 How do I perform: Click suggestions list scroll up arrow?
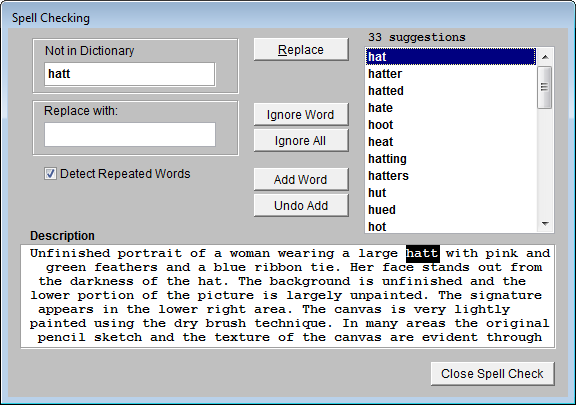[545, 57]
